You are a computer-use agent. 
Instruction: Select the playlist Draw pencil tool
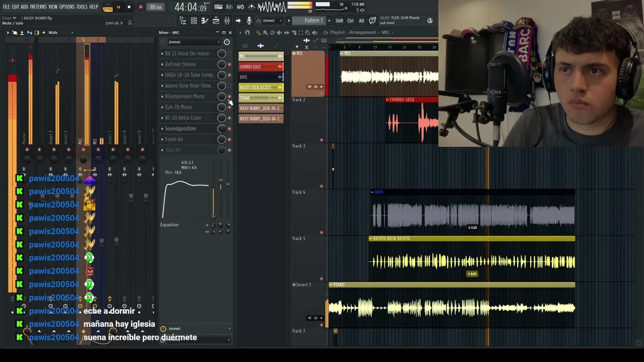point(258,32)
